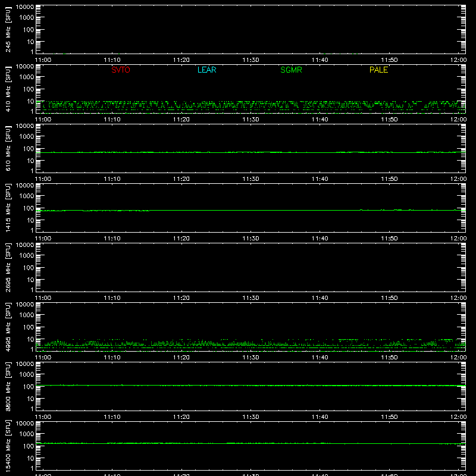The height and width of the screenshot is (476, 476).
Task: Click the green trace in the 8800 MHz plot
Action: click(250, 385)
